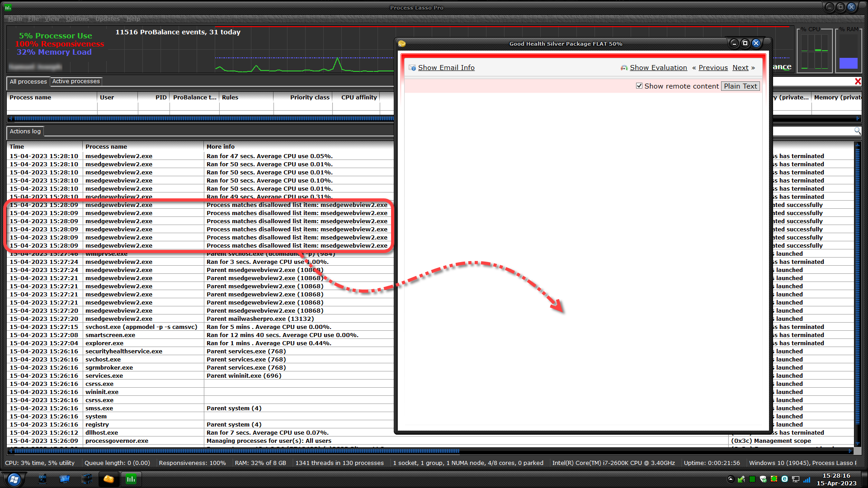The height and width of the screenshot is (488, 868).
Task: Switch to the green Process Lasso taskbar icon
Action: [x=131, y=479]
